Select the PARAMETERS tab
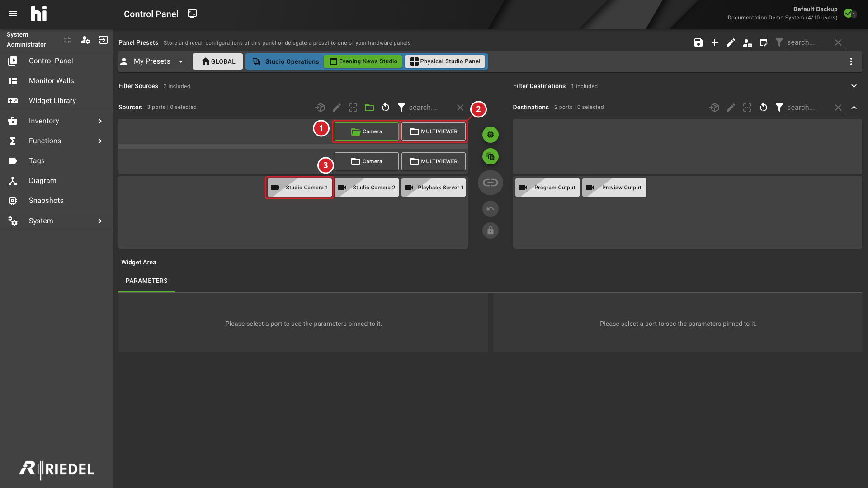 146,281
